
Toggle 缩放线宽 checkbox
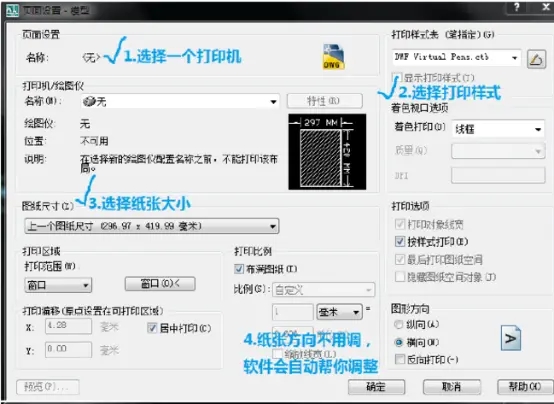point(278,353)
